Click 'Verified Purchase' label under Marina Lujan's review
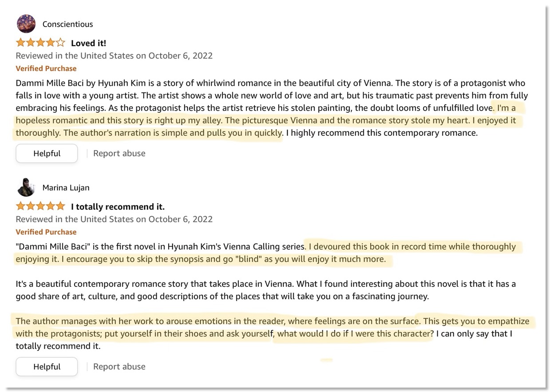The width and height of the screenshot is (550, 392). point(46,232)
